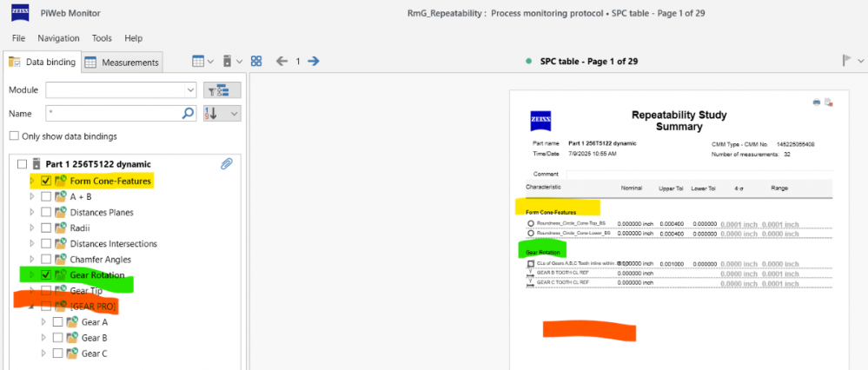This screenshot has width=868, height=370.
Task: Open the table view options icon
Action: pos(198,62)
